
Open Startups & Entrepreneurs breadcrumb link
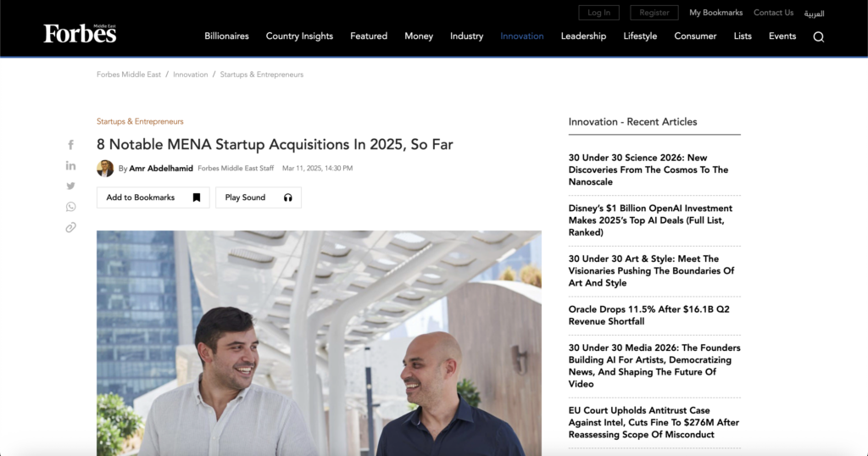click(x=261, y=75)
